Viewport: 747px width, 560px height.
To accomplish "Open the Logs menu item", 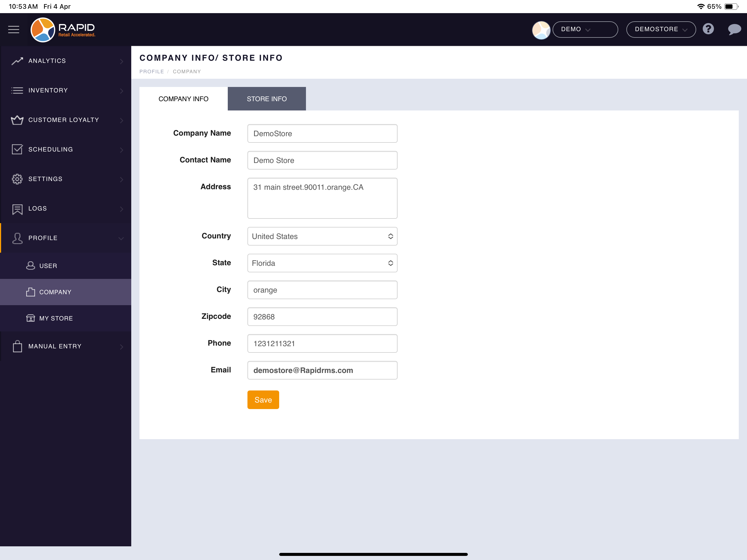I will click(x=66, y=208).
